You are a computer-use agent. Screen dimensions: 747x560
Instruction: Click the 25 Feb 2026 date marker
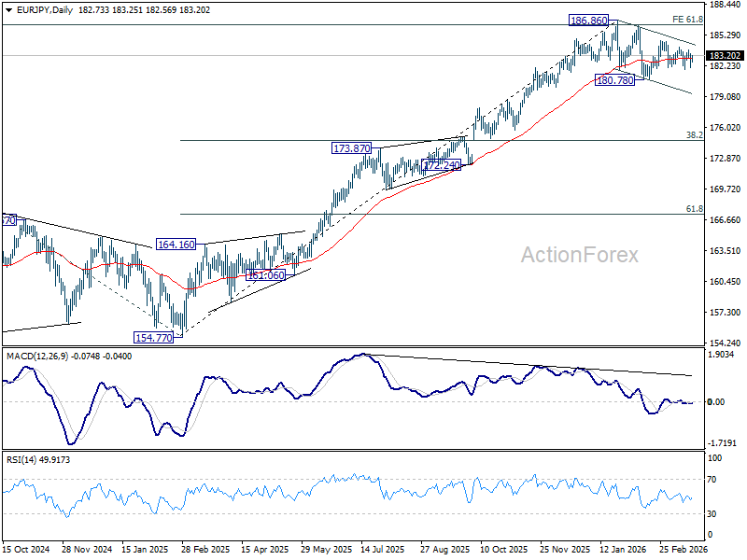[684, 550]
